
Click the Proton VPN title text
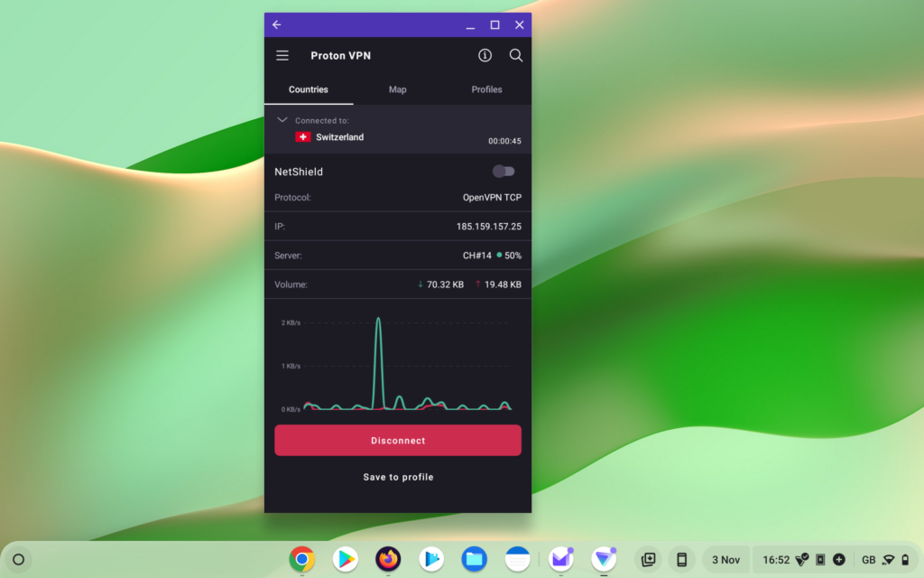(340, 55)
